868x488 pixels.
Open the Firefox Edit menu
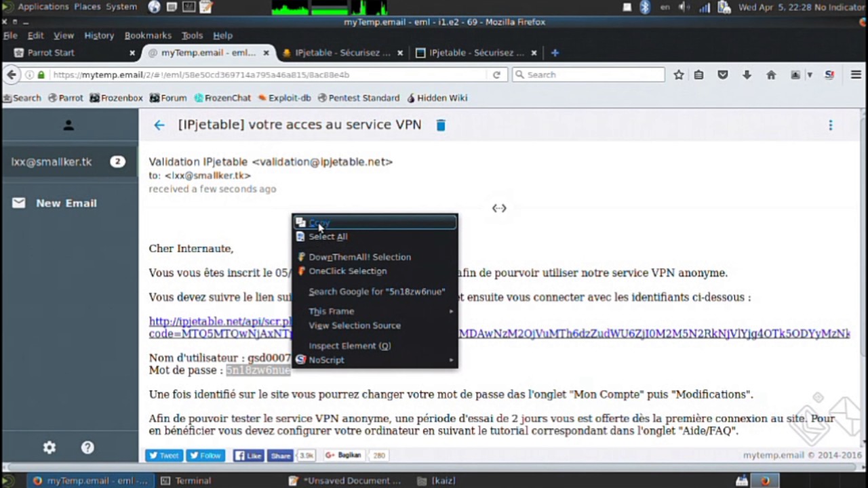click(35, 35)
